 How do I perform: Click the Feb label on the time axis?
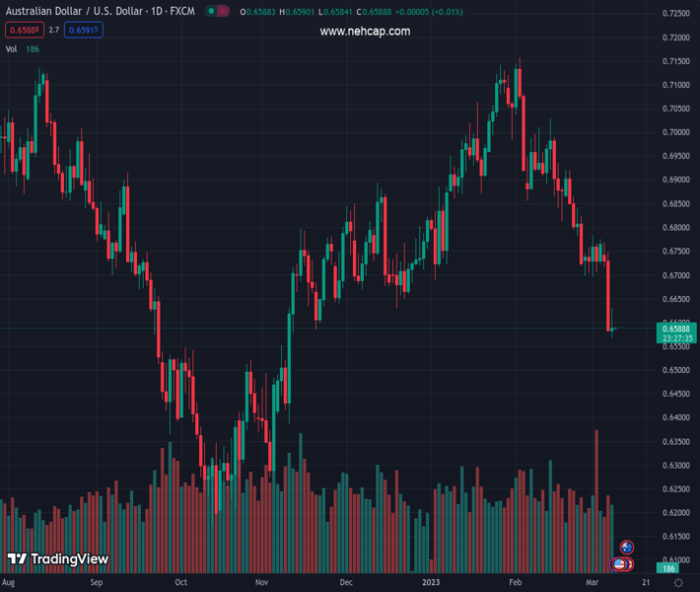[516, 583]
